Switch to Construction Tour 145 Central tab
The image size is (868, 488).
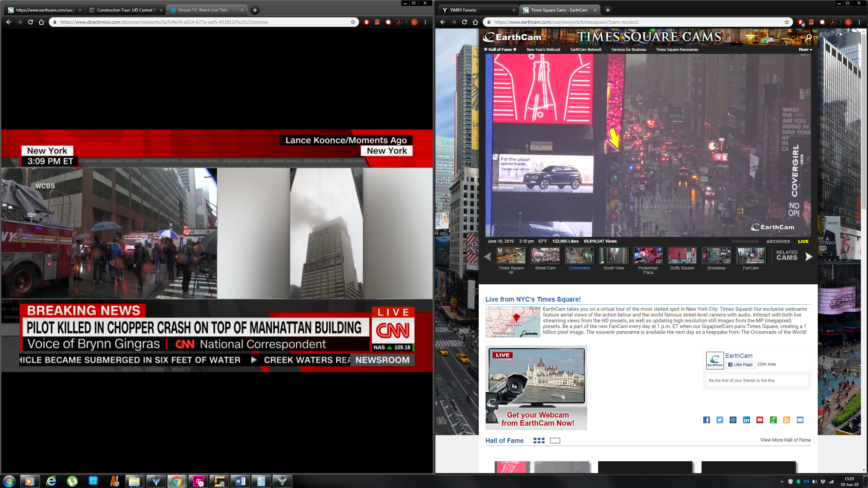click(125, 10)
